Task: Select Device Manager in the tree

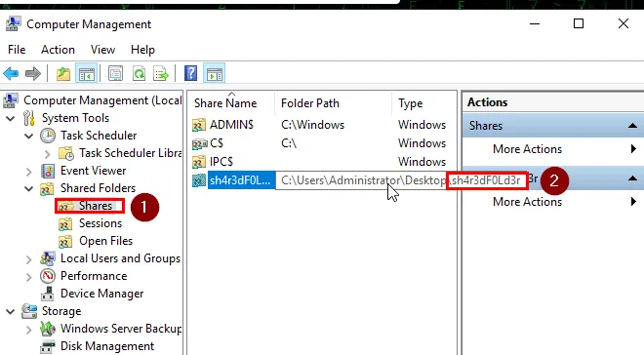Action: (x=102, y=294)
